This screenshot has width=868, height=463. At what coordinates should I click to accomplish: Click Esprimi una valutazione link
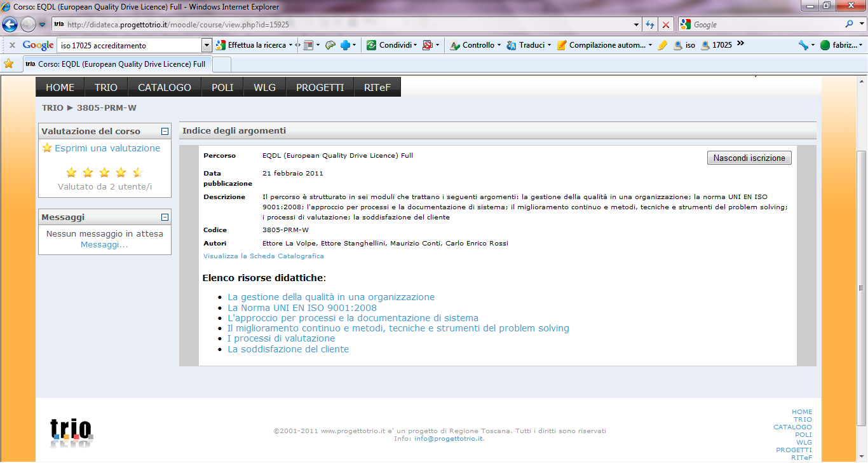tap(107, 148)
